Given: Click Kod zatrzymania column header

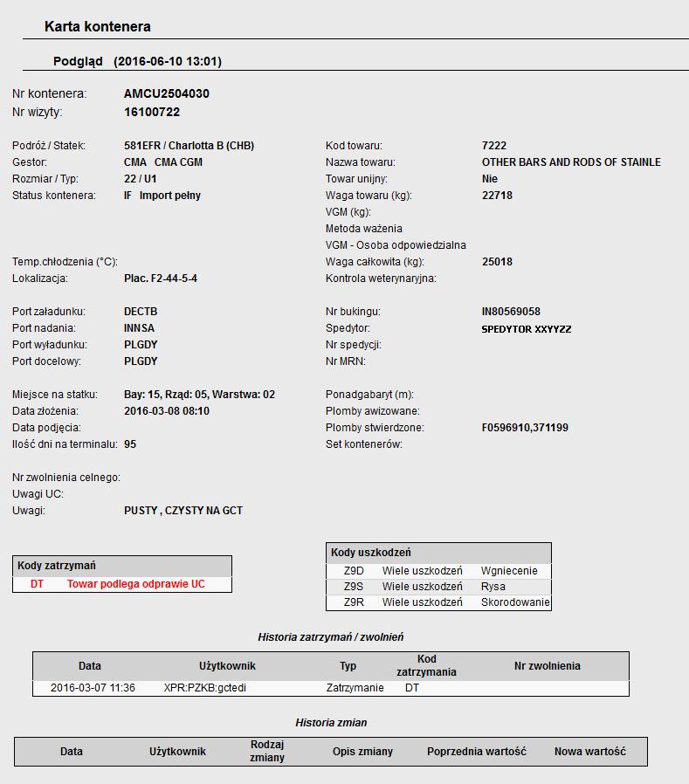Looking at the screenshot, I should point(426,665).
